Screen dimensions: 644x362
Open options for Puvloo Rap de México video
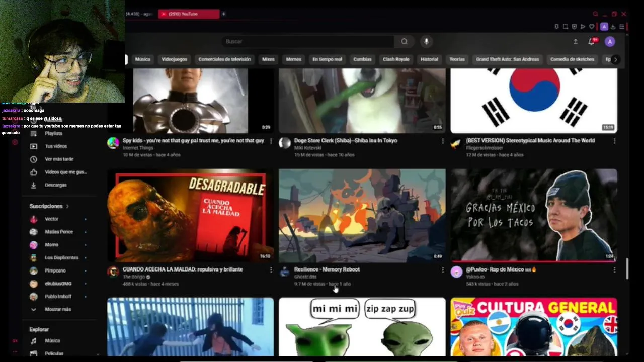point(614,270)
